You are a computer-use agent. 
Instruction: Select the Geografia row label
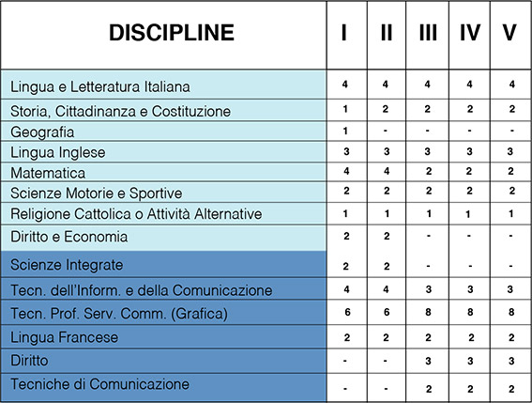point(42,132)
